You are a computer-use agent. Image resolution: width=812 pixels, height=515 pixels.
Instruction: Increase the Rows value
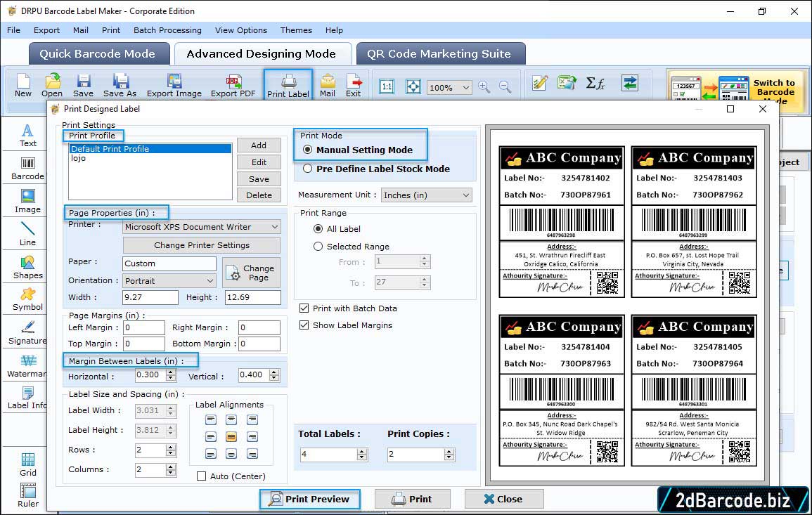(171, 447)
